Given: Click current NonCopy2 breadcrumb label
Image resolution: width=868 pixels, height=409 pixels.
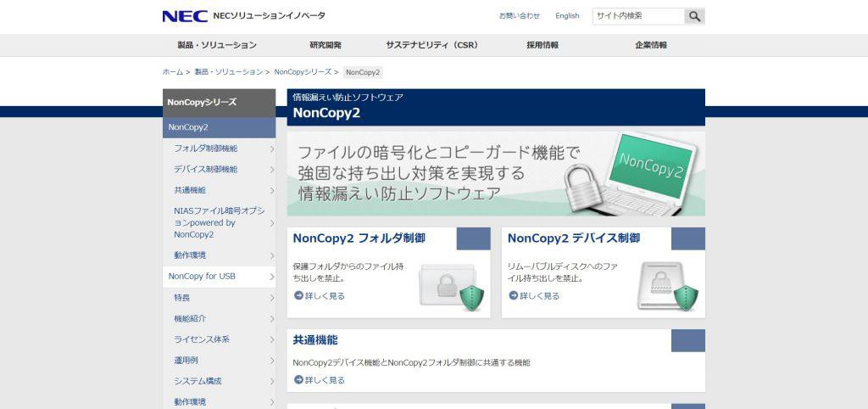Looking at the screenshot, I should point(363,72).
